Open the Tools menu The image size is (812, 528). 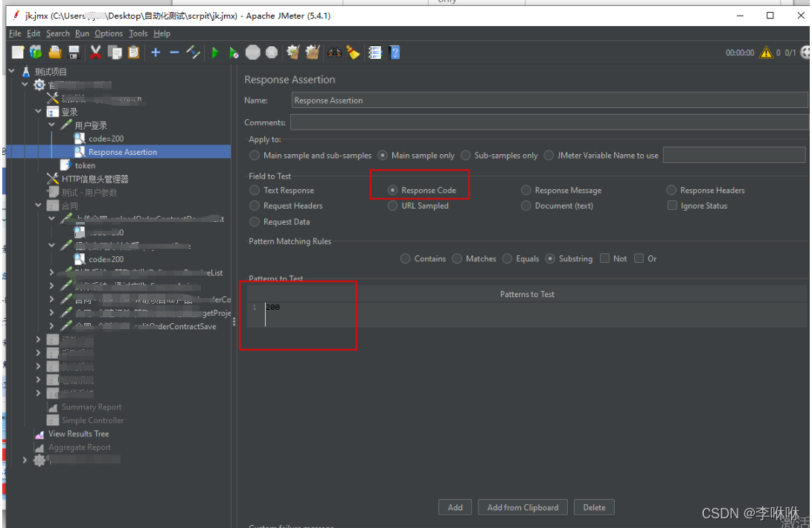tap(138, 34)
